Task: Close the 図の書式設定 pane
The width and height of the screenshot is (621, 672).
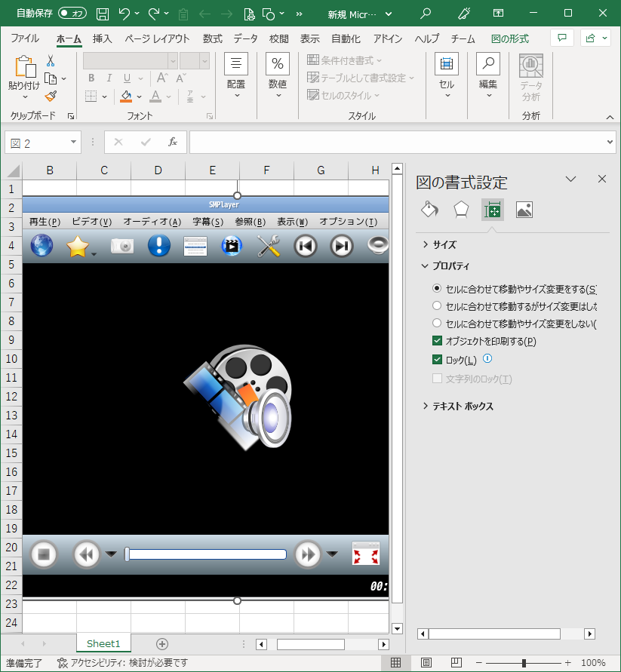Action: (x=602, y=179)
